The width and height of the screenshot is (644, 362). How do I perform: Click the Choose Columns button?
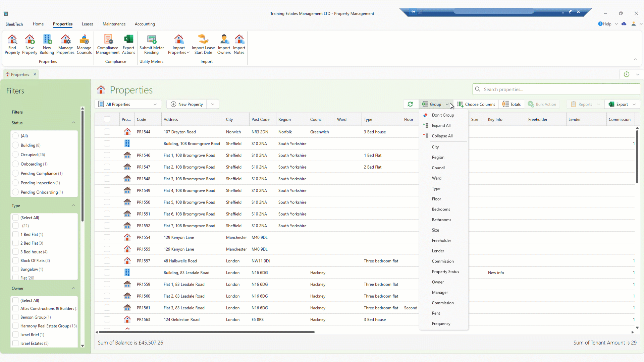point(476,104)
